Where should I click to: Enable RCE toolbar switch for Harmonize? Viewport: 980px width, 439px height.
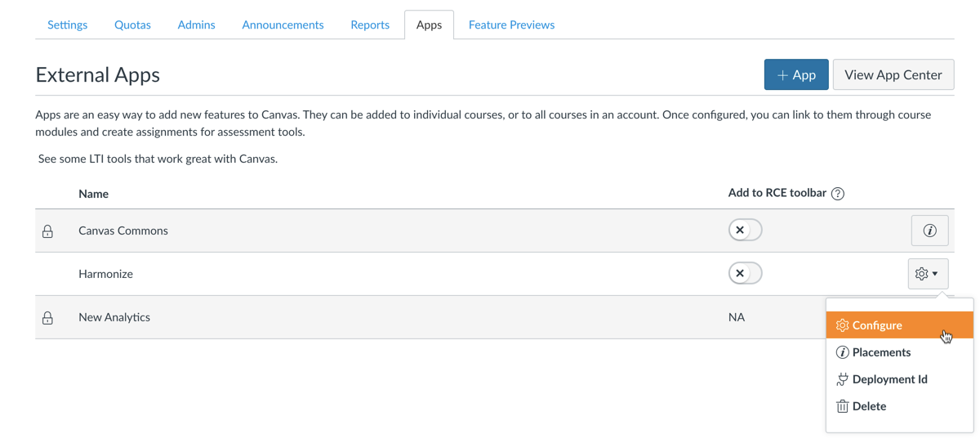coord(745,274)
